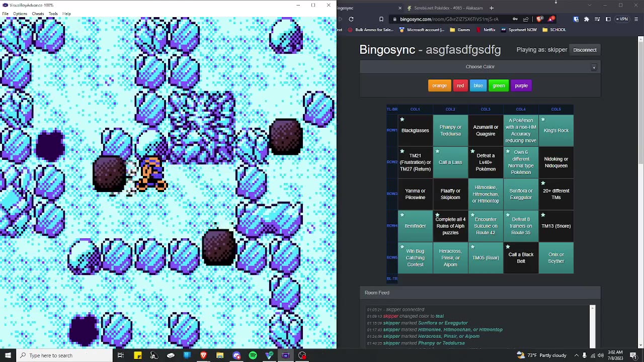
Task: Switch to the Serebii.net Pokédex tab
Action: pyautogui.click(x=445, y=8)
